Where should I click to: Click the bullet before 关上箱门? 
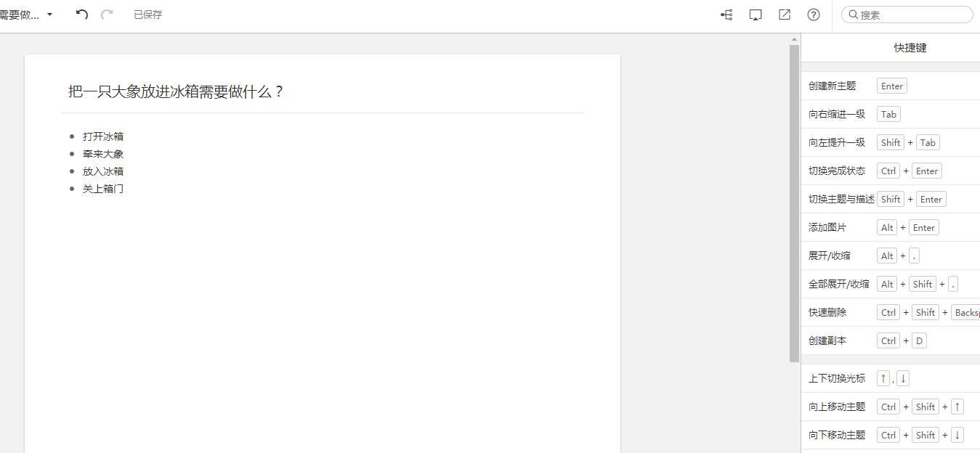point(72,189)
